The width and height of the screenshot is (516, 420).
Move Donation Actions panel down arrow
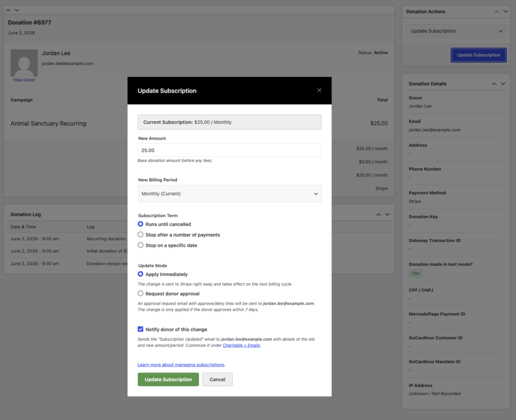coord(506,11)
